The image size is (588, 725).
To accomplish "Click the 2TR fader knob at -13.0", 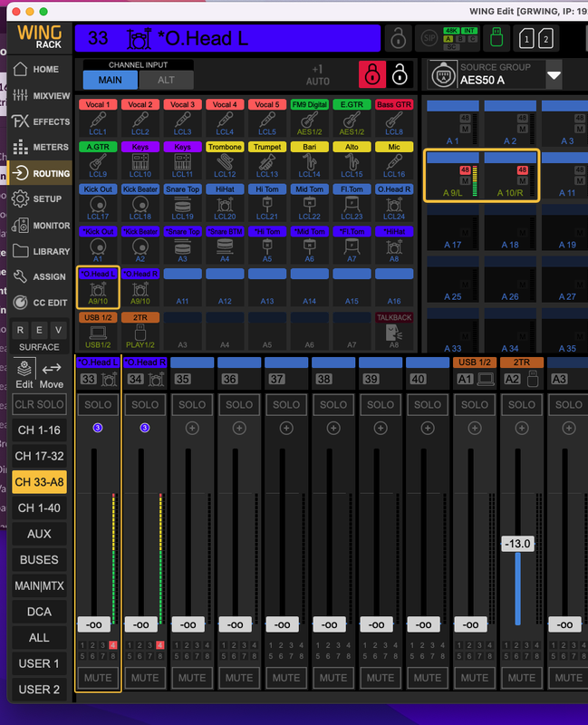I will point(517,544).
